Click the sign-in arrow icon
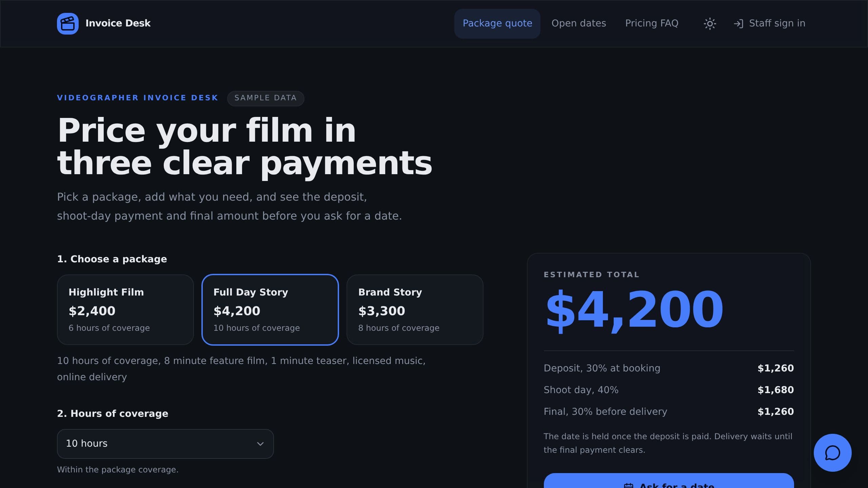 pyautogui.click(x=738, y=24)
